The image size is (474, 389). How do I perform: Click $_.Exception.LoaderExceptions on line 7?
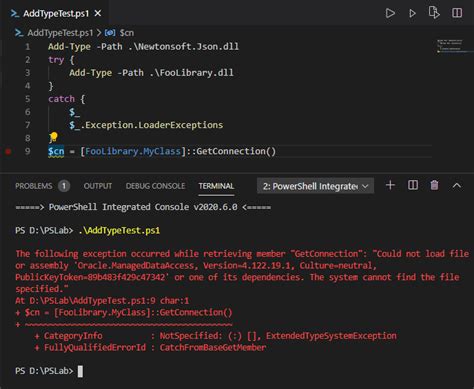click(x=146, y=125)
